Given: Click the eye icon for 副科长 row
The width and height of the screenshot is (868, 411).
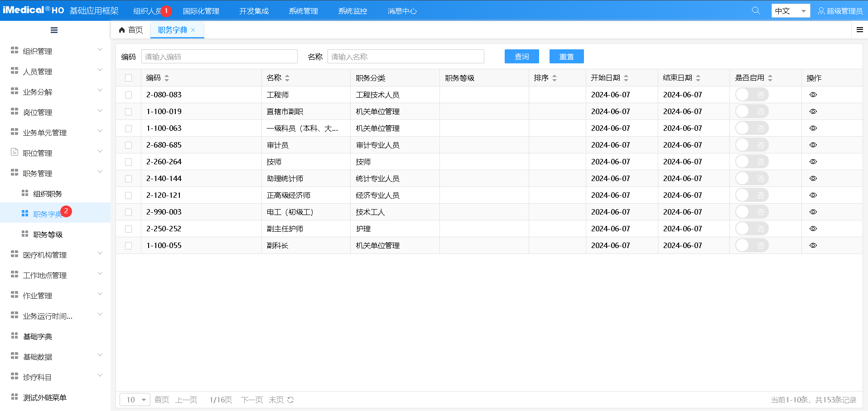Looking at the screenshot, I should click(813, 245).
